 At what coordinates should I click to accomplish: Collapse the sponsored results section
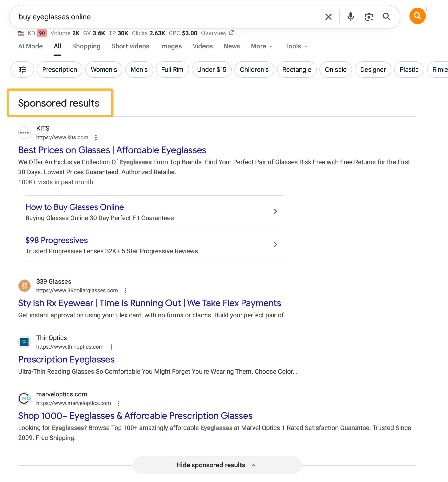214,465
